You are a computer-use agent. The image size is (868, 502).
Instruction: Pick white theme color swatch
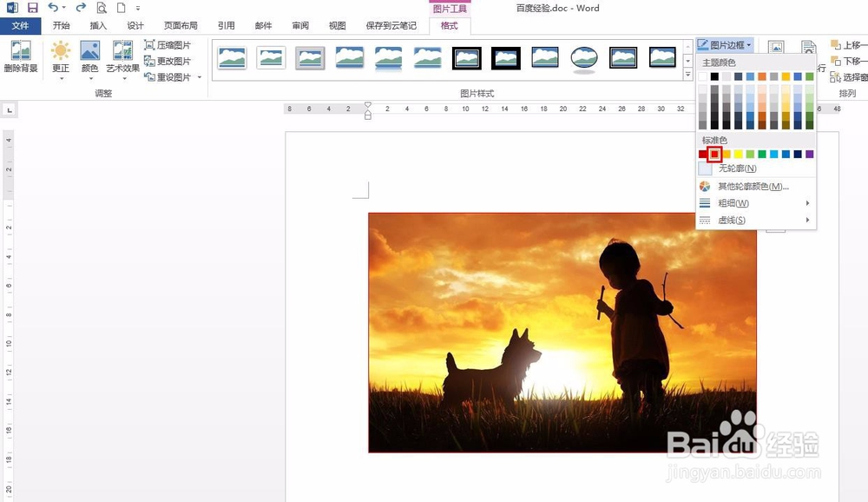(x=702, y=76)
